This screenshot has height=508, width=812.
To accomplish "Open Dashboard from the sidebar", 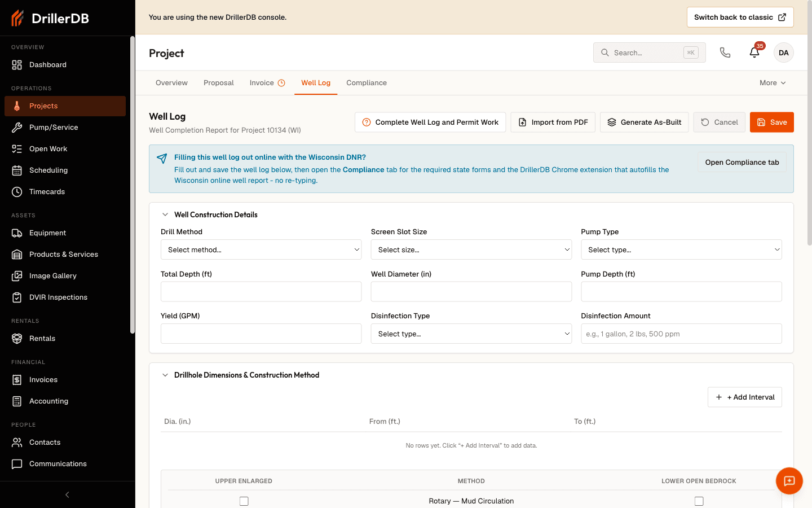I will (65, 65).
